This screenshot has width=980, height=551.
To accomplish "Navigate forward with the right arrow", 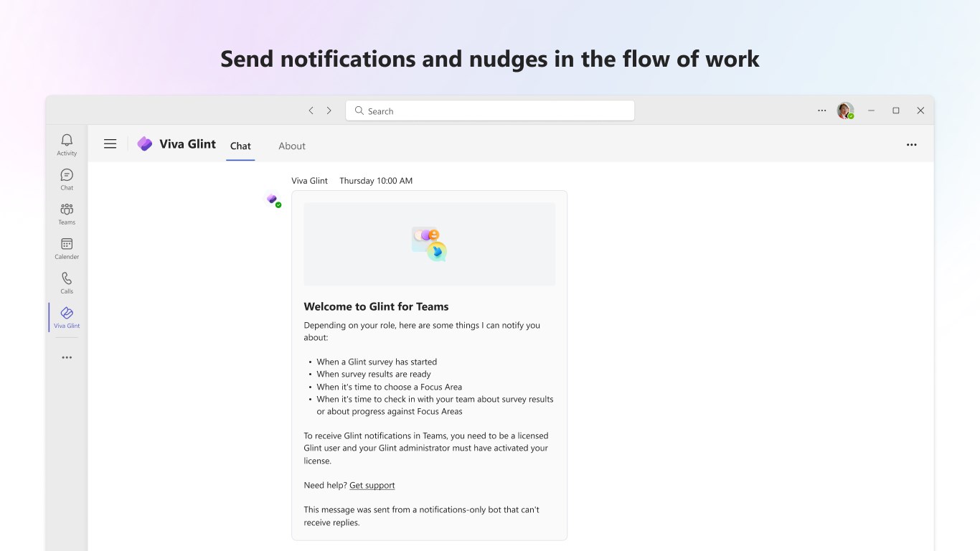I will (329, 110).
